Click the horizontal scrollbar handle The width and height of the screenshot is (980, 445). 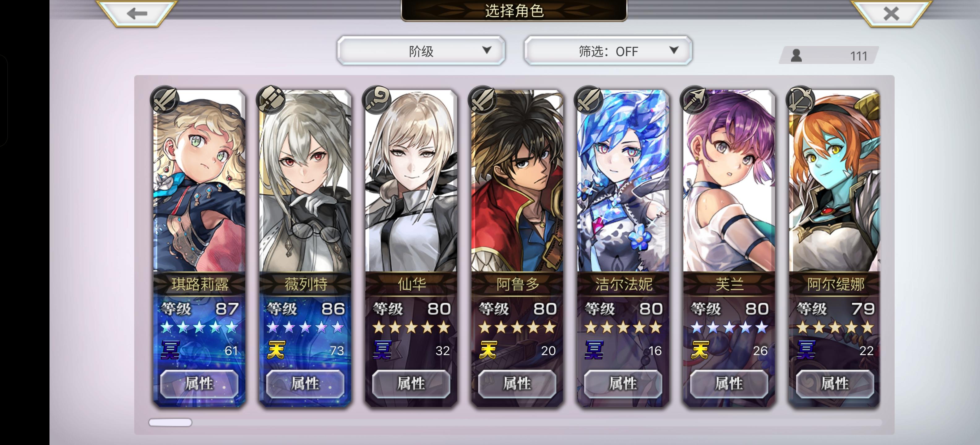pos(170,422)
